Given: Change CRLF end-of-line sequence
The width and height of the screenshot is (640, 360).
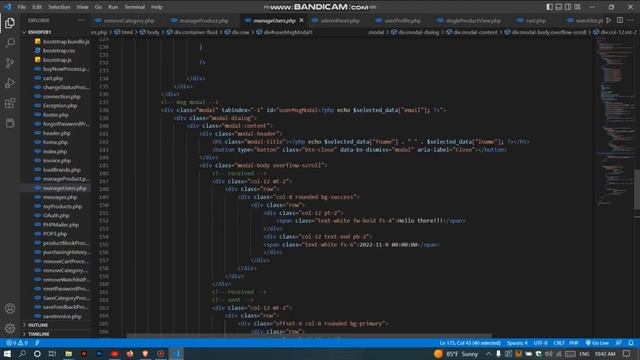Looking at the screenshot, I should [559, 343].
